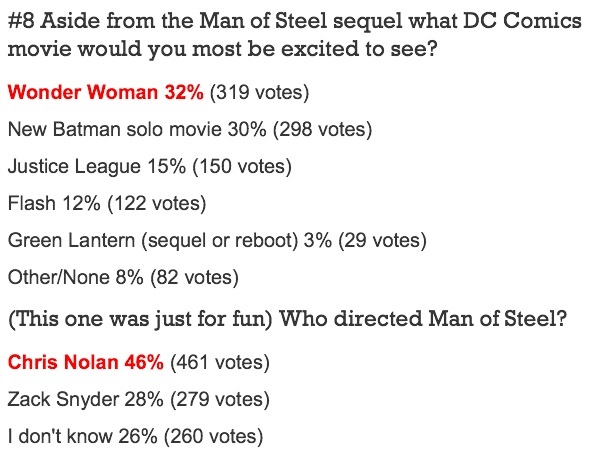Screen dimensions: 597x456
Task: Click the Wonder Woman 32% result
Action: point(105,92)
